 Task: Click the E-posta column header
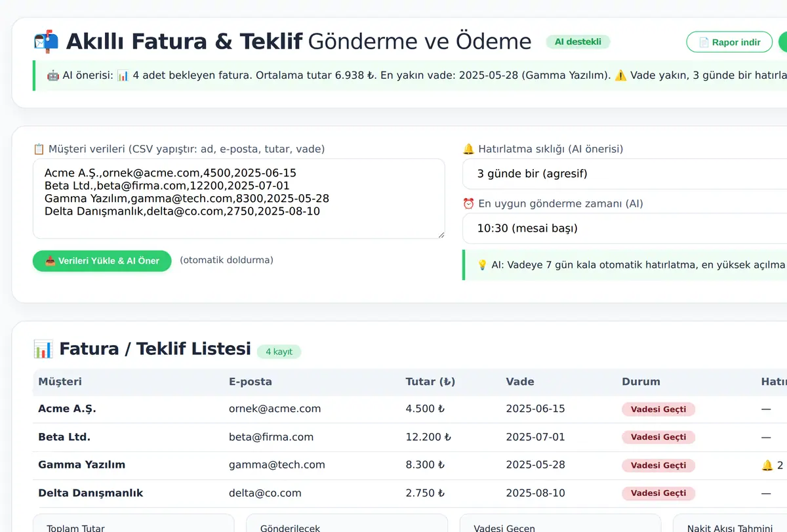point(251,382)
